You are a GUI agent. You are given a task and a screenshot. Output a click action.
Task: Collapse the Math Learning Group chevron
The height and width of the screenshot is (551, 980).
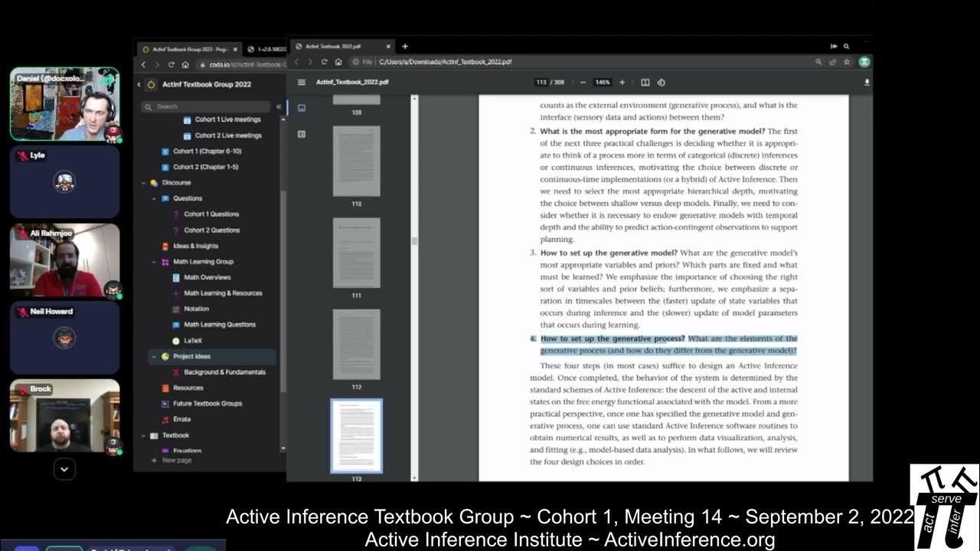(154, 262)
